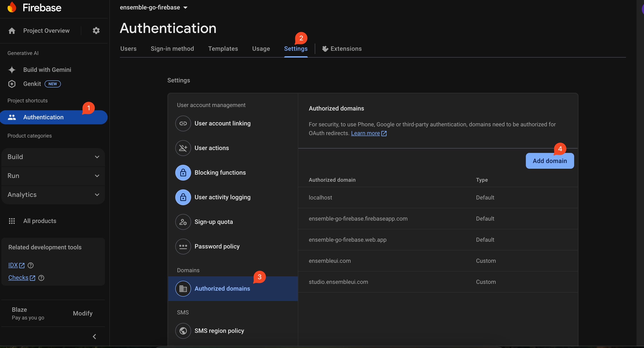Click the project settings gear icon
This screenshot has width=644, height=348.
click(96, 31)
